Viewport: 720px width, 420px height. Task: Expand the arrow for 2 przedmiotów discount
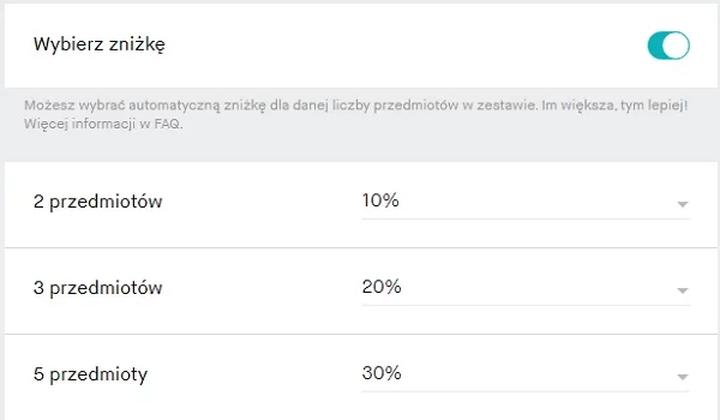(x=683, y=204)
